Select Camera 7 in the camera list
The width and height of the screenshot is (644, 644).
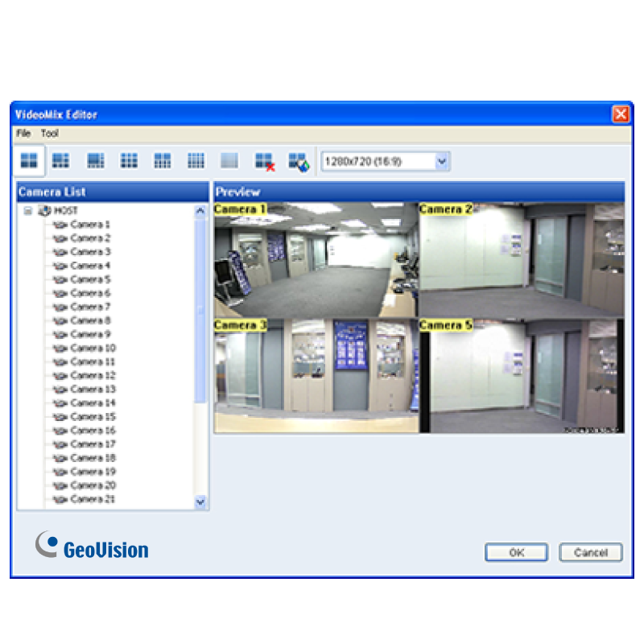(x=90, y=307)
